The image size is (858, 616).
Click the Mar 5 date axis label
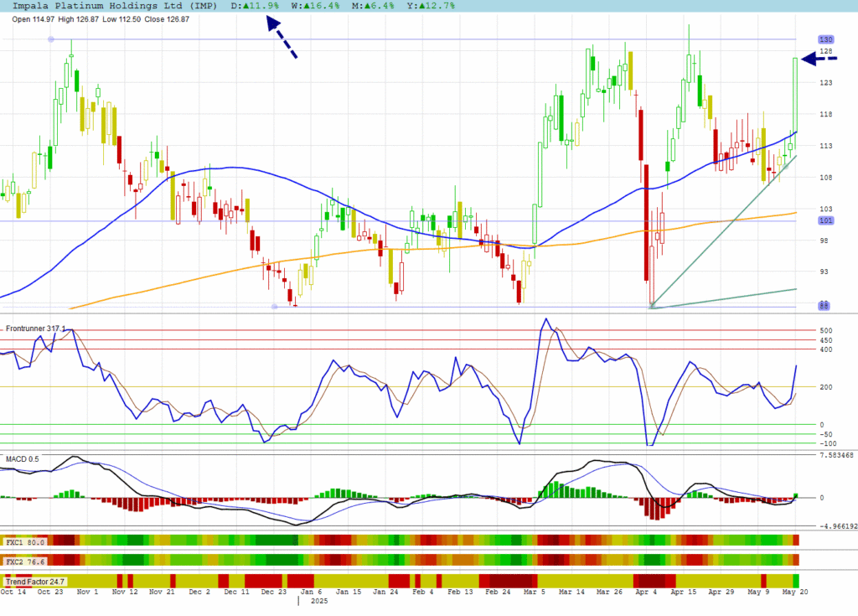535,592
